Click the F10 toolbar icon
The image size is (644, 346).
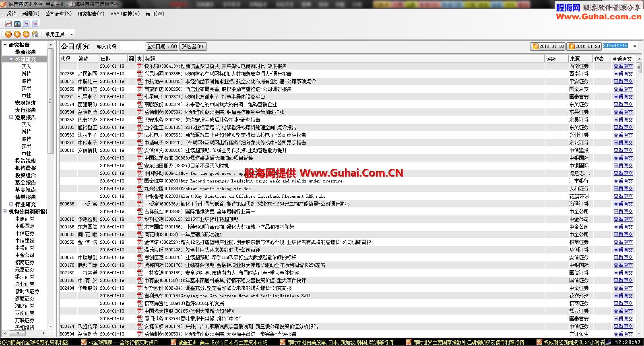point(35,24)
